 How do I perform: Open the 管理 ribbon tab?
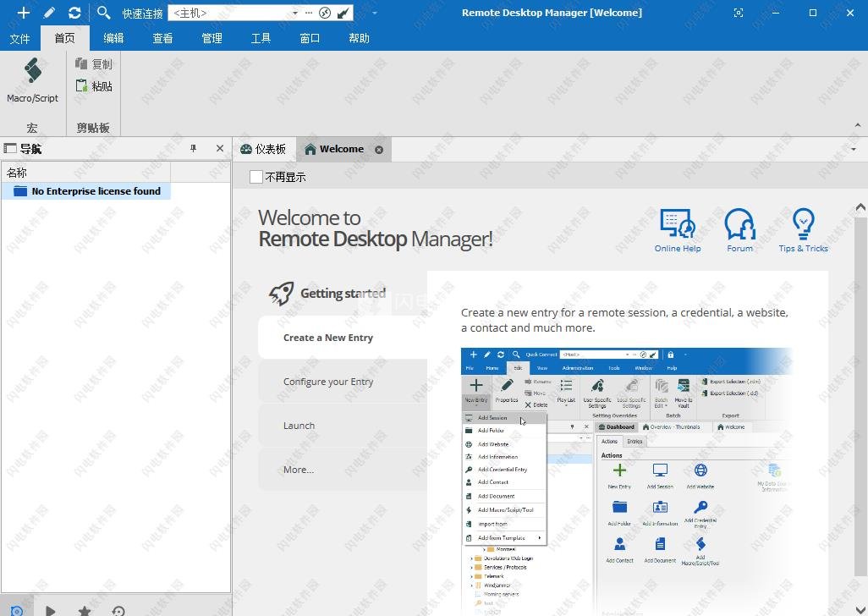212,38
